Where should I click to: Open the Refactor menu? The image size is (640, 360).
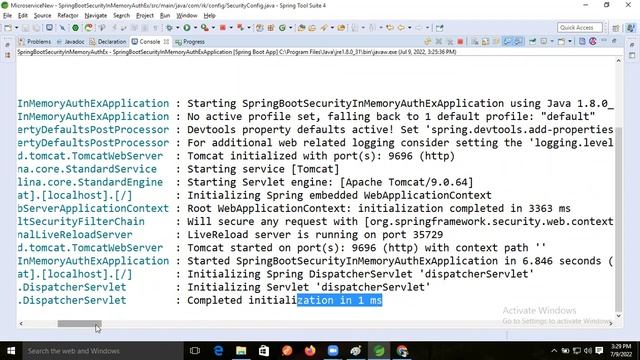[x=68, y=16]
